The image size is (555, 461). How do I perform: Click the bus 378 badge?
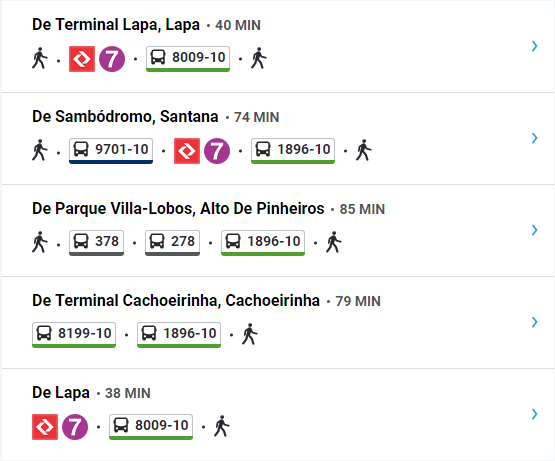[96, 243]
